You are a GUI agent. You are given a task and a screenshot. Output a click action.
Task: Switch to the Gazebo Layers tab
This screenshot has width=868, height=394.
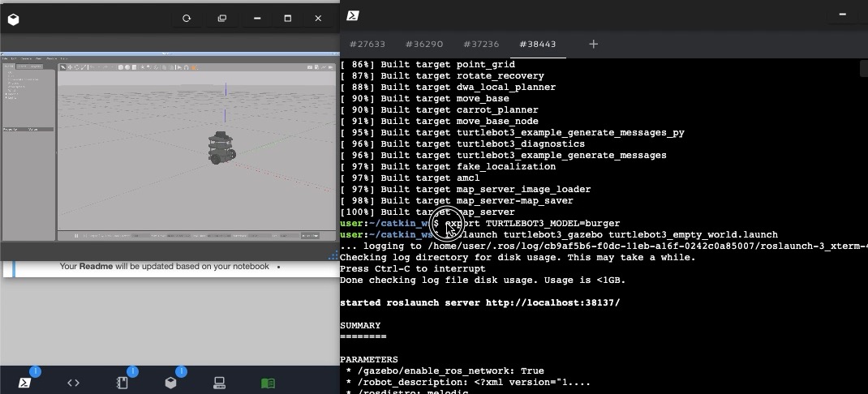(x=36, y=66)
